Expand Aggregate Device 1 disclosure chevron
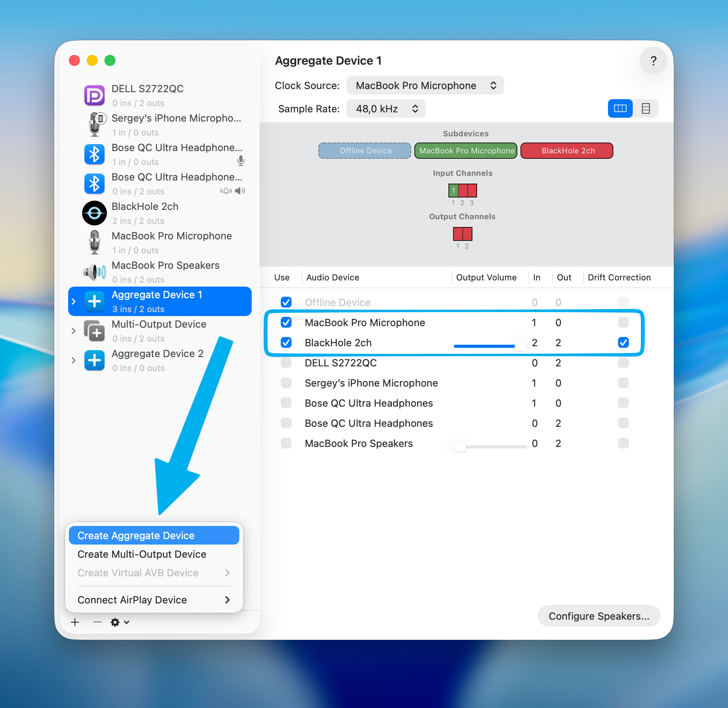Screen dimensions: 728x708 point(74,301)
